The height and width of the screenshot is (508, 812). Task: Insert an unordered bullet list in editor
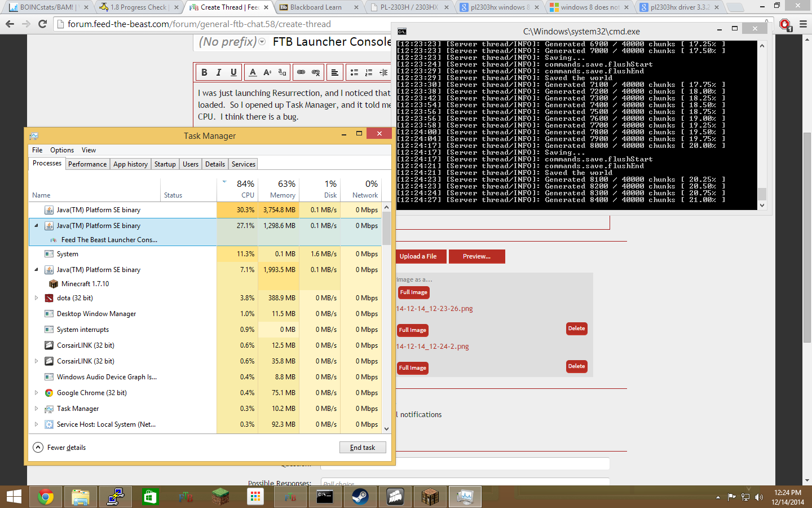354,72
